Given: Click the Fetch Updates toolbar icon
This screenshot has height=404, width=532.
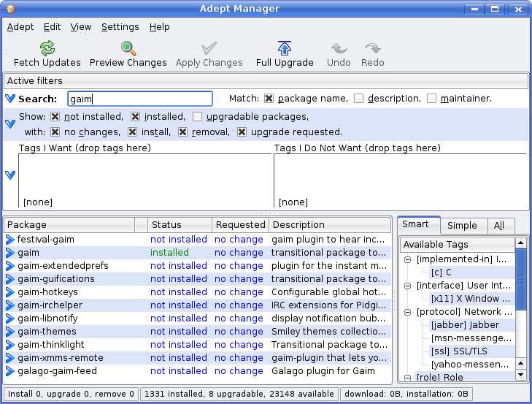Looking at the screenshot, I should click(47, 49).
